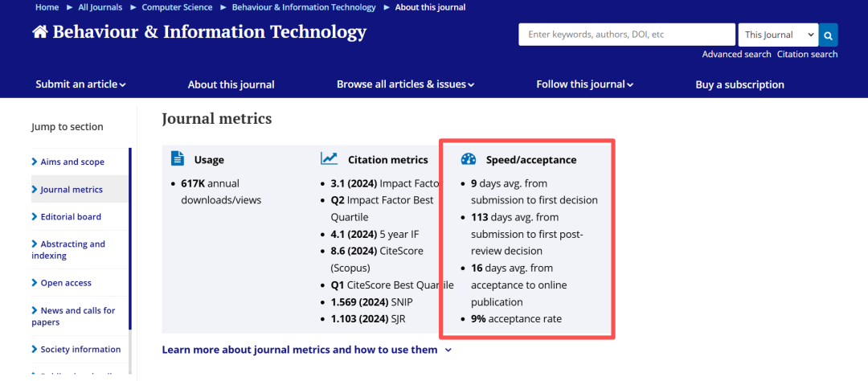Go to Abstracting and indexing section
Image resolution: width=868 pixels, height=381 pixels.
pos(72,249)
